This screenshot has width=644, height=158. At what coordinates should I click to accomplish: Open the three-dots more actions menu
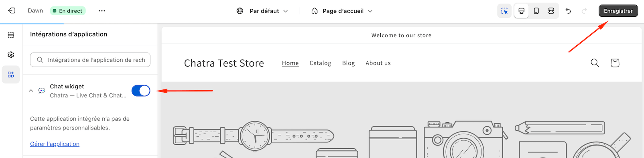(102, 11)
